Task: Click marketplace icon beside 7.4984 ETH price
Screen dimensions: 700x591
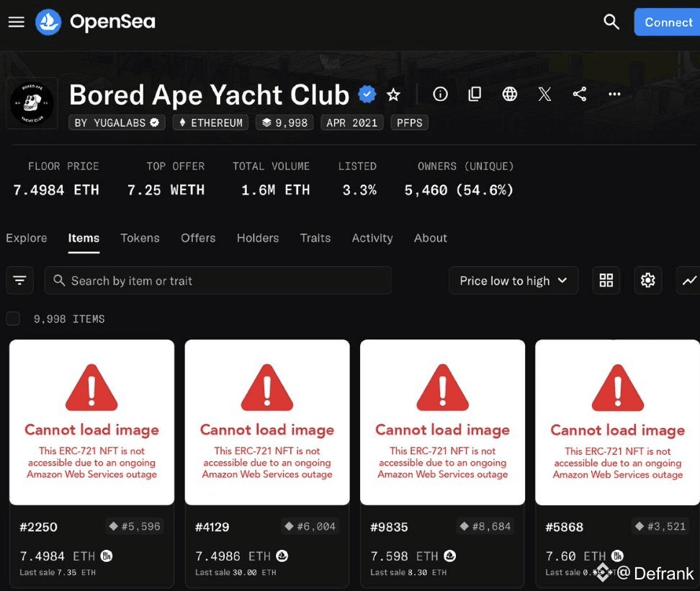Action: [107, 556]
